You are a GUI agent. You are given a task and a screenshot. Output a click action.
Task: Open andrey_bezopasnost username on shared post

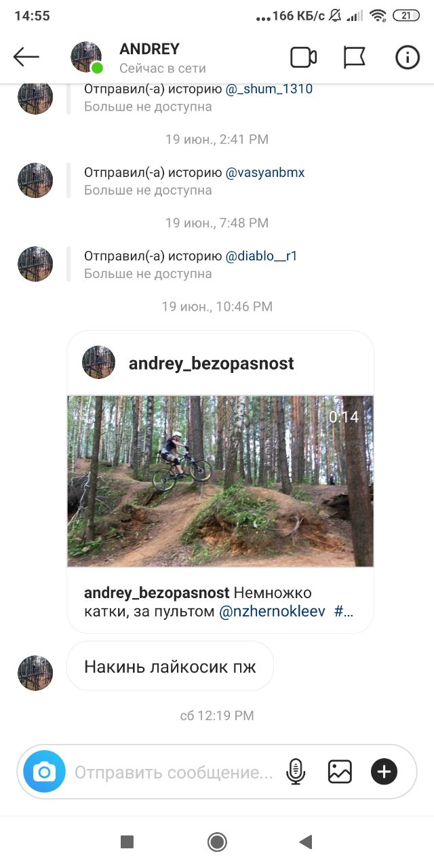pyautogui.click(x=212, y=363)
